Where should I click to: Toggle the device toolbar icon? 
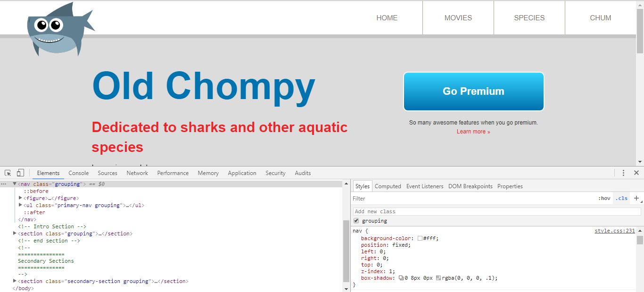(x=20, y=173)
